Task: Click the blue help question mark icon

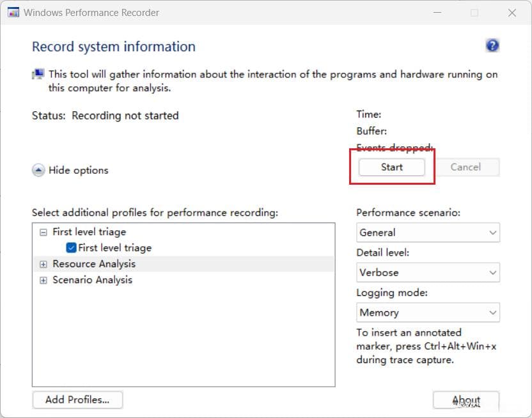Action: 492,45
